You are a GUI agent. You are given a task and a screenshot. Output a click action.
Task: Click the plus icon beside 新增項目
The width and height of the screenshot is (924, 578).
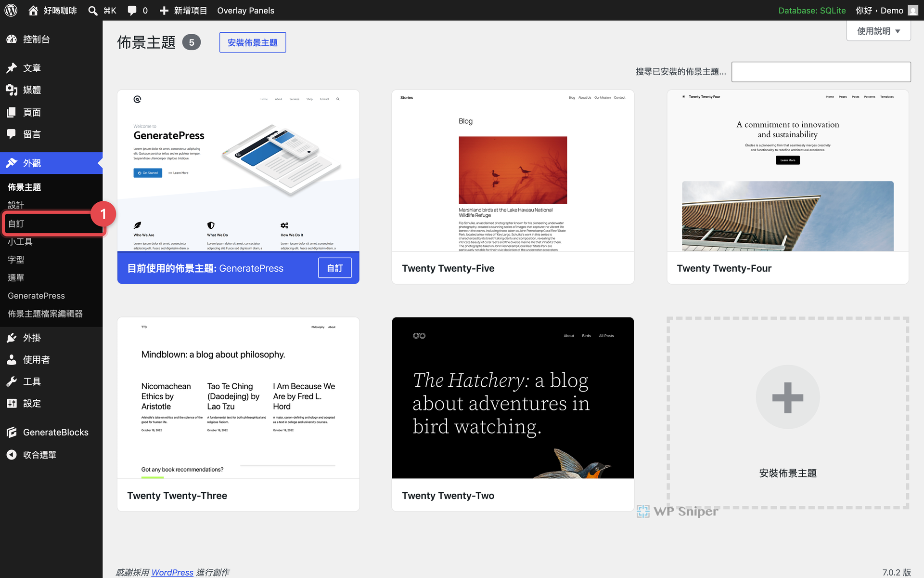click(x=164, y=11)
